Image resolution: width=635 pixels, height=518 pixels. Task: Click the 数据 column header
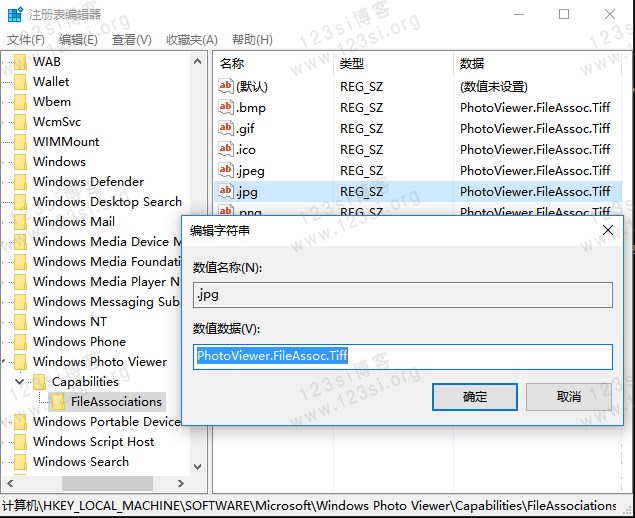coord(472,64)
